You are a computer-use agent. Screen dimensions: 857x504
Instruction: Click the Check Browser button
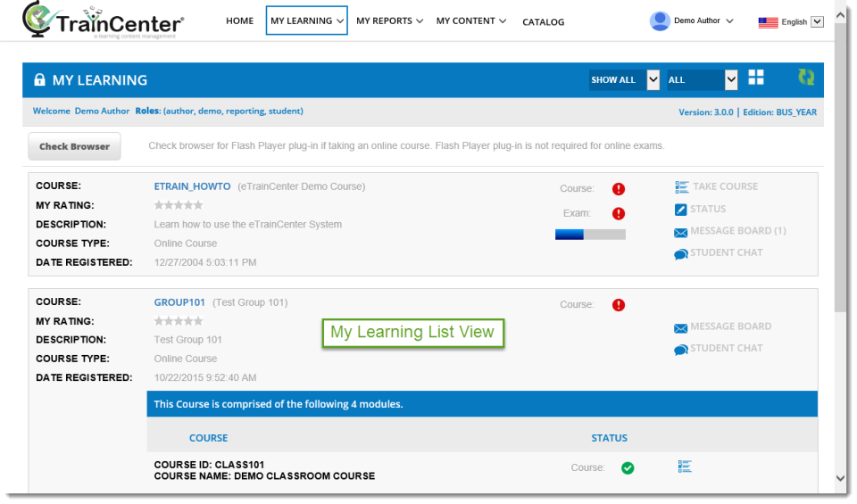click(x=74, y=146)
